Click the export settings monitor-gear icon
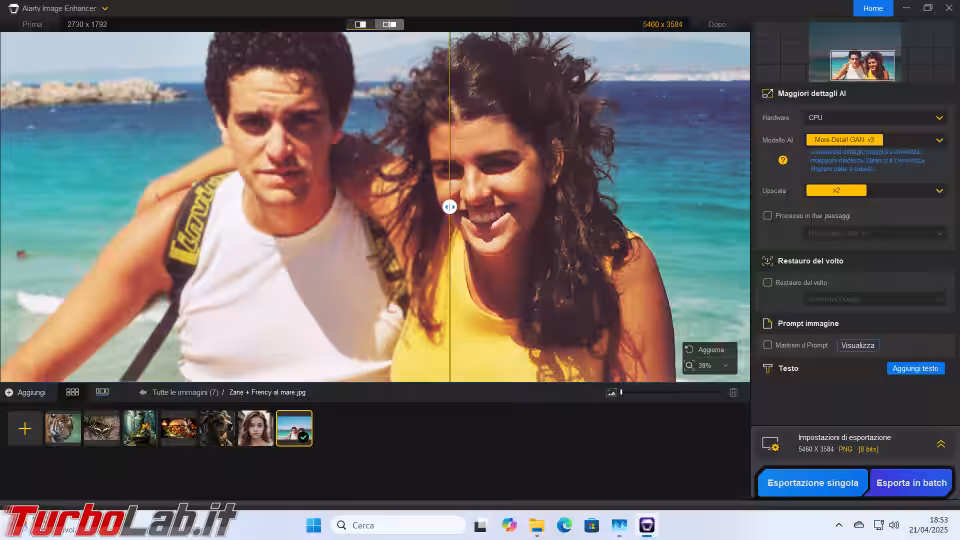 [770, 444]
